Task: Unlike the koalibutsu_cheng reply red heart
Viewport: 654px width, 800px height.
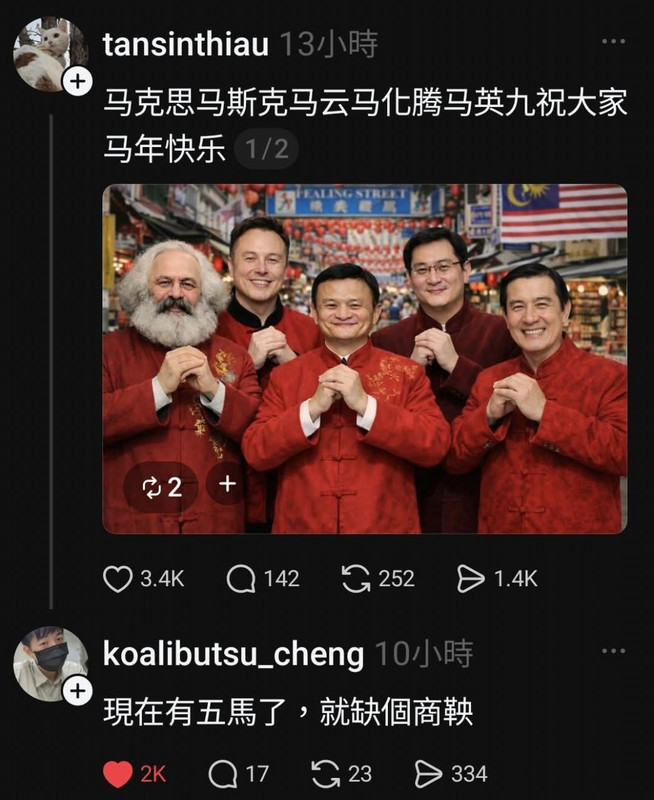Action: (118, 774)
